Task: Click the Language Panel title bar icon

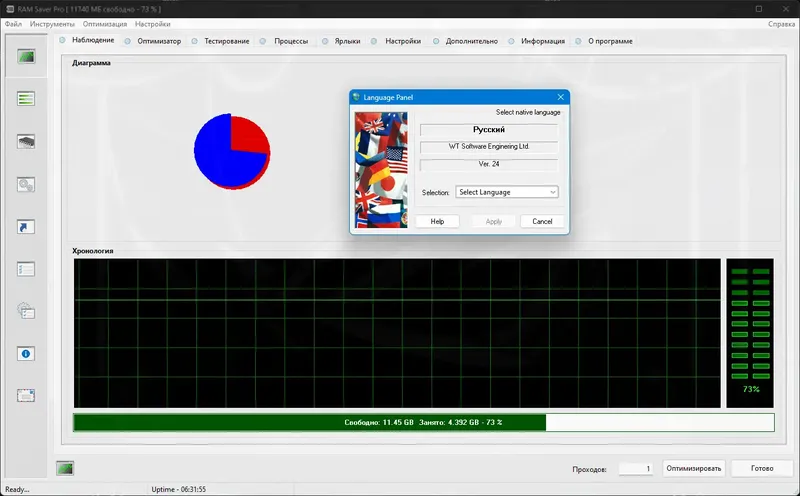Action: click(356, 97)
